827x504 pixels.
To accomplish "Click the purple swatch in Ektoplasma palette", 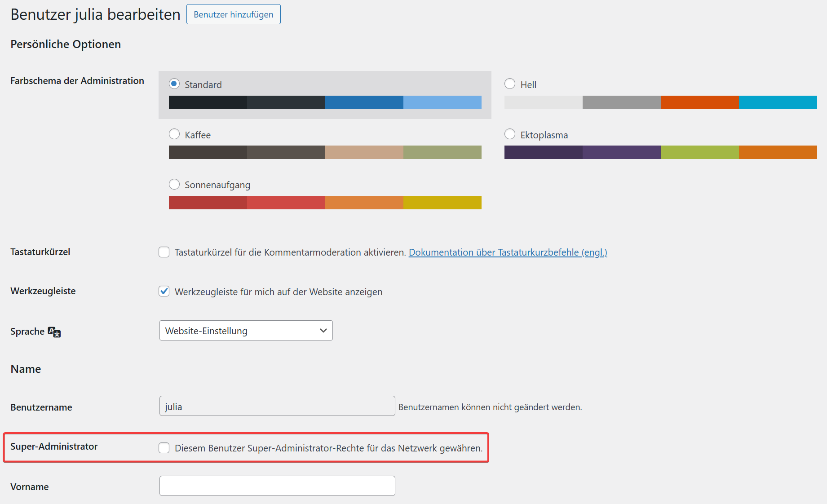I will 621,152.
